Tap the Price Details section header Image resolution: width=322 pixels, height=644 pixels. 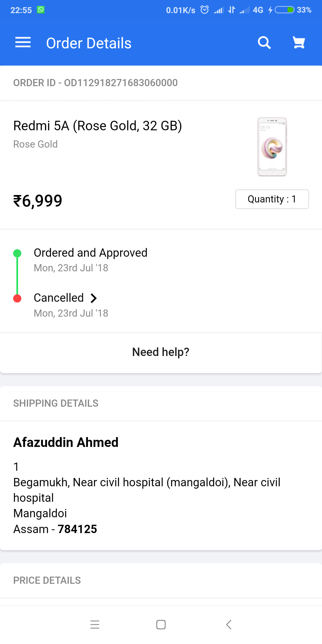point(47,580)
